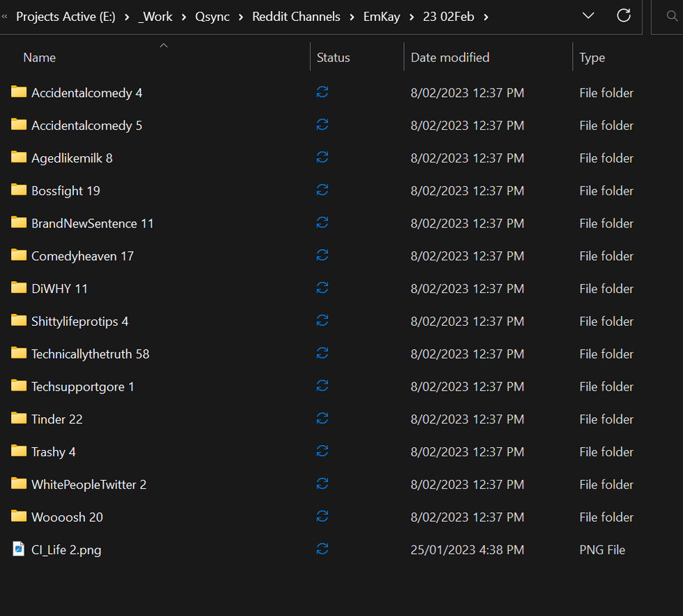The width and height of the screenshot is (683, 616).
Task: Sort by the Date modified column header
Action: (x=450, y=57)
